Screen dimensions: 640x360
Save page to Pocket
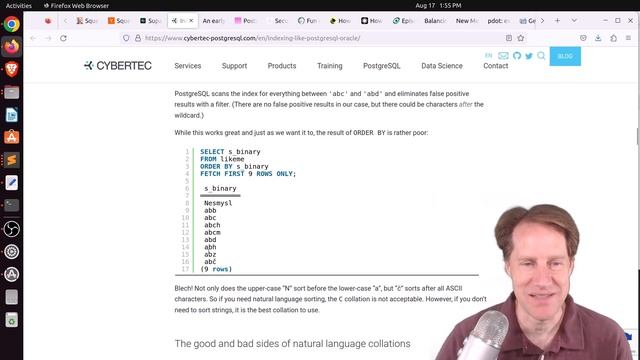coord(583,38)
